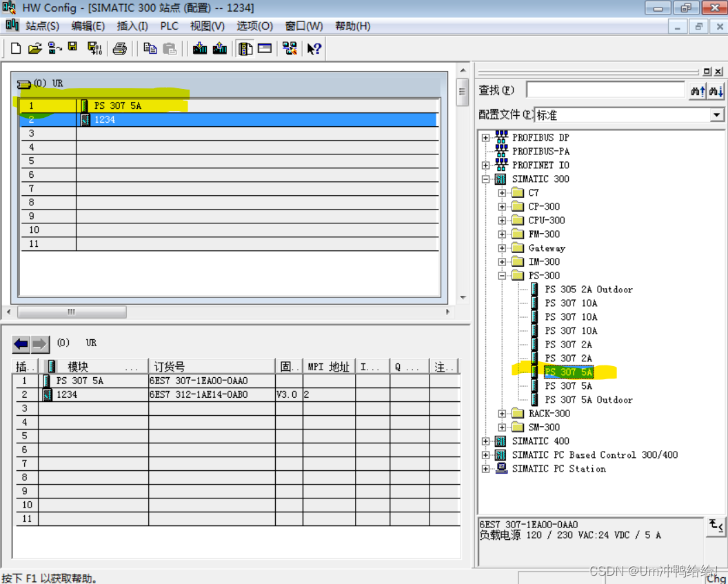Viewport: 728px width, 584px height.
Task: Select PS 307 5A Outdoor in catalog
Action: pyautogui.click(x=588, y=400)
